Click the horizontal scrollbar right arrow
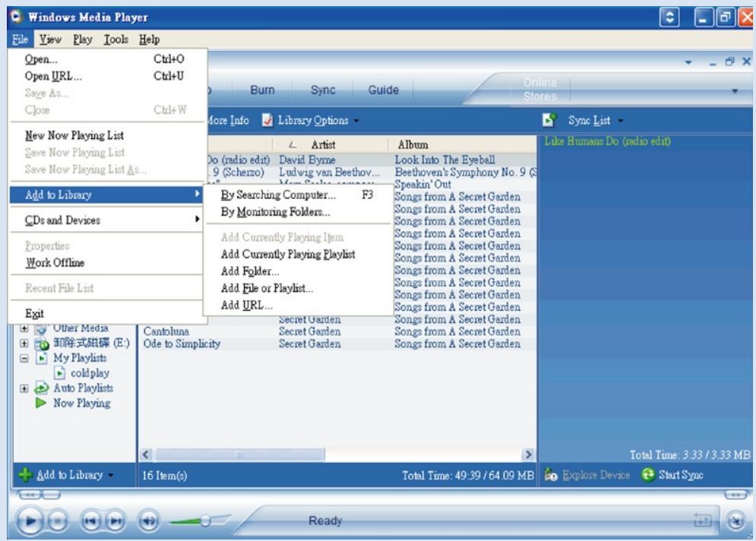 pos(528,454)
